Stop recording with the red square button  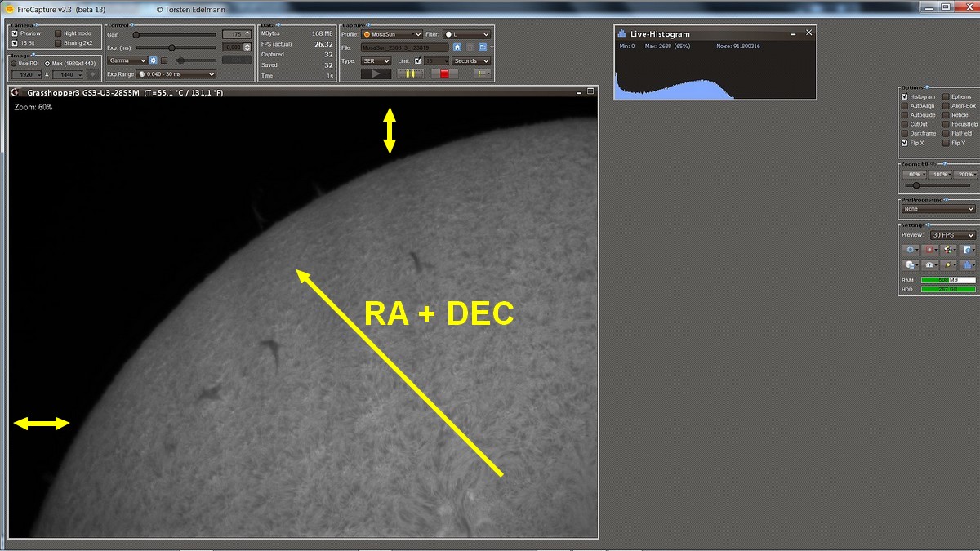click(444, 73)
